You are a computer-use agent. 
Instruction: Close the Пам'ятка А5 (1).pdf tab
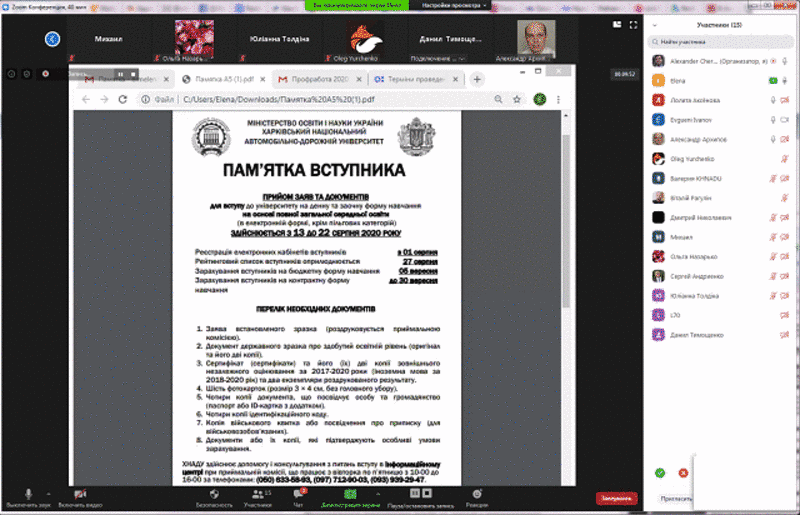pyautogui.click(x=263, y=79)
